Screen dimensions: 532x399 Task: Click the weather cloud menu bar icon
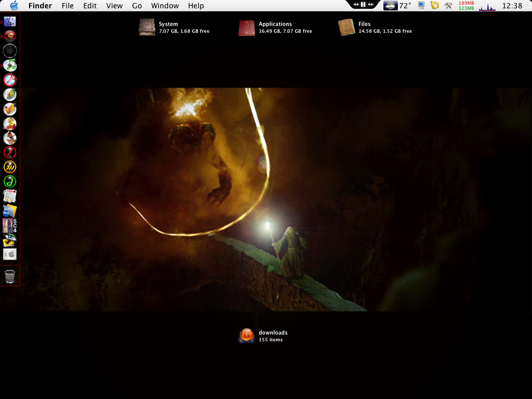tap(391, 6)
